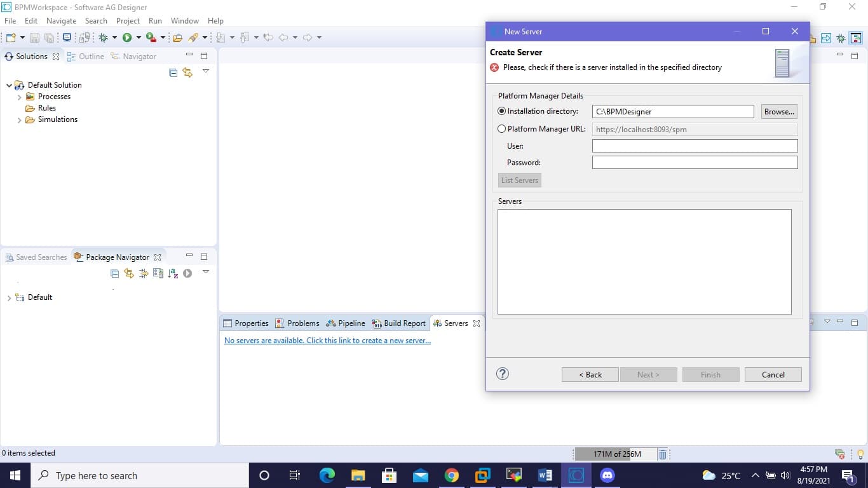Screen dimensions: 868x488
Task: Click into the Installation directory text field
Action: pos(672,111)
